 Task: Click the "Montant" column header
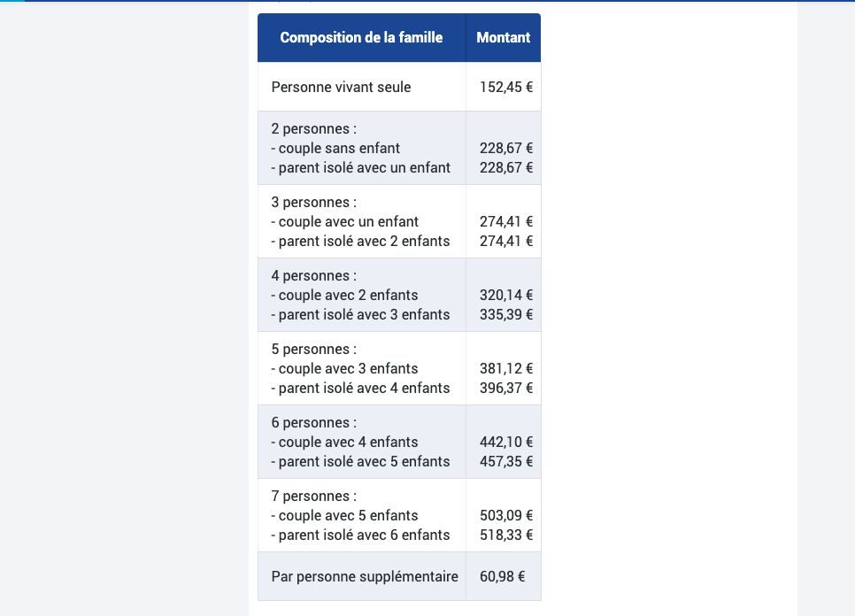[503, 37]
